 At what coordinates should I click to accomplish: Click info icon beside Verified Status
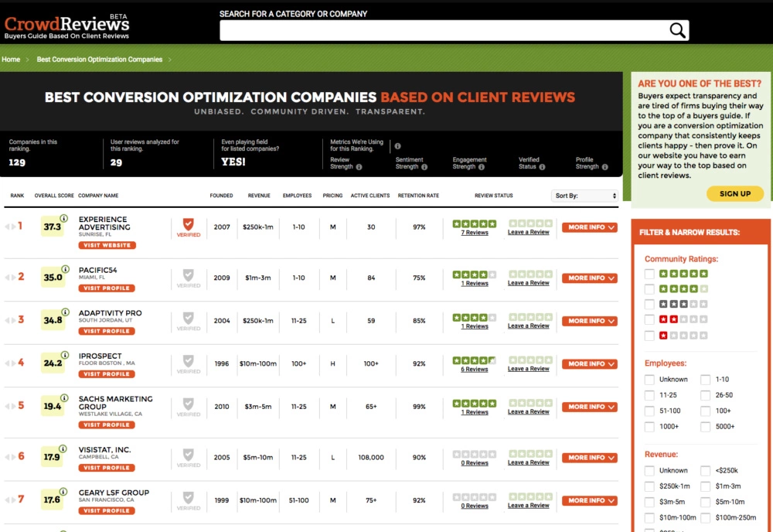coord(543,167)
